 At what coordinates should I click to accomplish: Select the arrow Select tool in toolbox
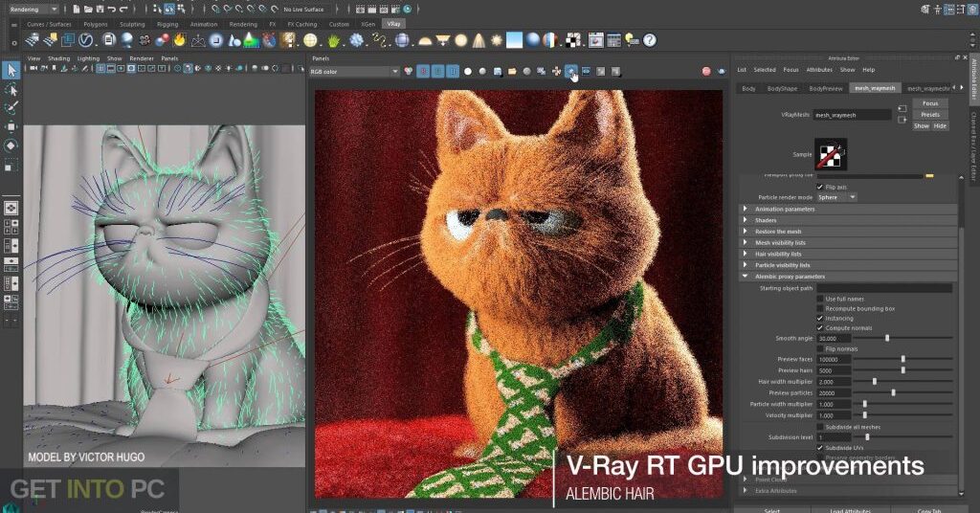pyautogui.click(x=11, y=71)
